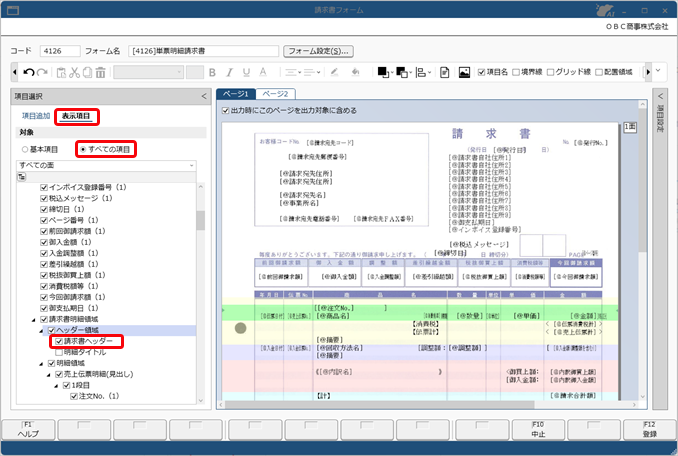Image resolution: width=678 pixels, height=456 pixels.
Task: Uncheck インボイス登録番号 (1) checkbox
Action: [x=44, y=188]
